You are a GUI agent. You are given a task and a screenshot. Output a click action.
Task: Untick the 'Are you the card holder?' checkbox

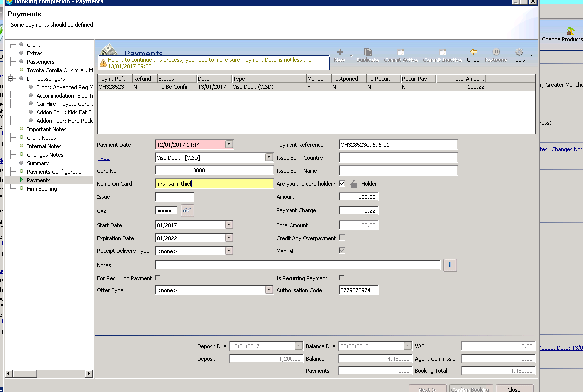click(342, 184)
